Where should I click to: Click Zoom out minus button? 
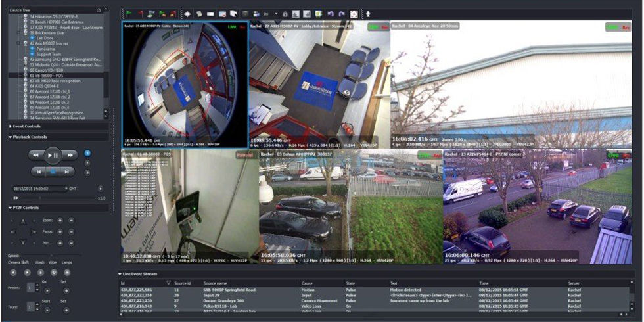coord(71,221)
